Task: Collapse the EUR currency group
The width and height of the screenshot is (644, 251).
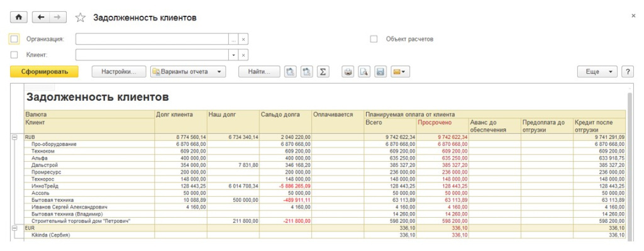Action: click(x=14, y=227)
